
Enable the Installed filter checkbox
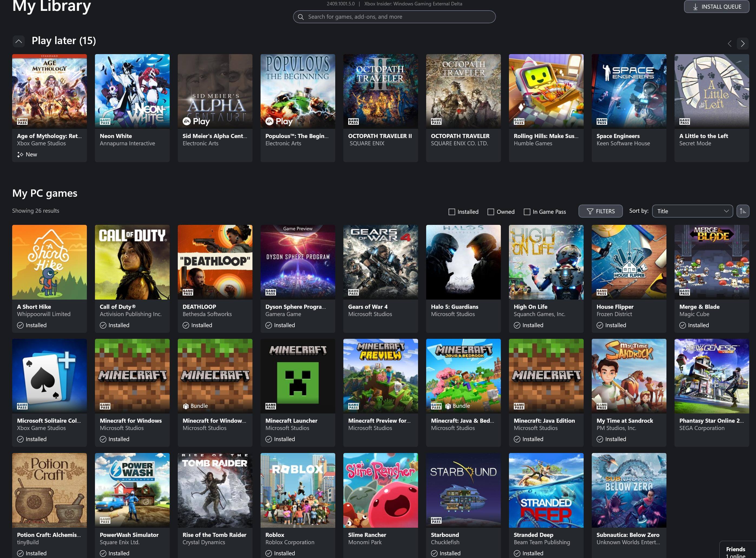451,212
